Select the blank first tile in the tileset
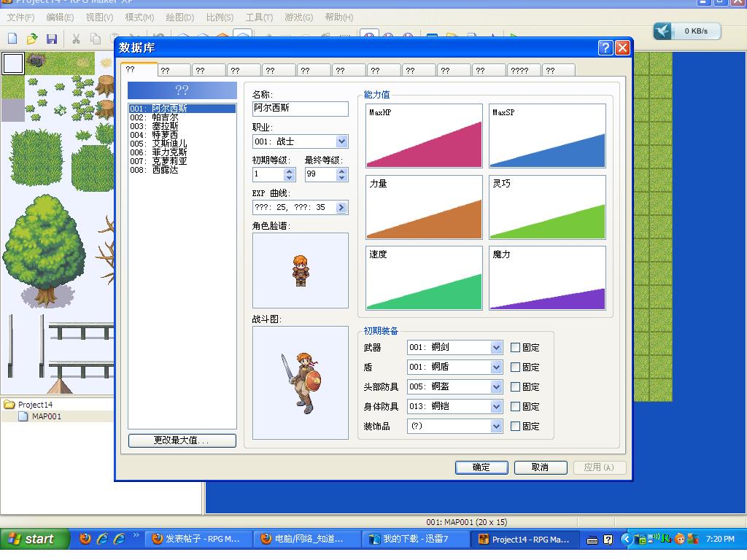Image resolution: width=747 pixels, height=560 pixels. pos(13,63)
